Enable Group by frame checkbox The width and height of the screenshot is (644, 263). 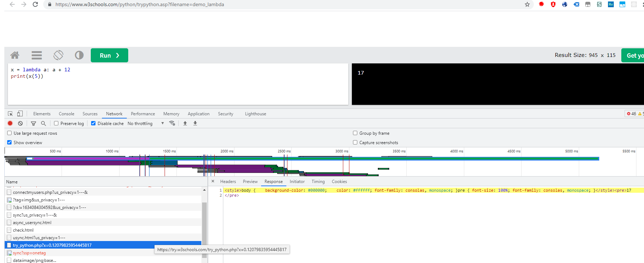(355, 133)
